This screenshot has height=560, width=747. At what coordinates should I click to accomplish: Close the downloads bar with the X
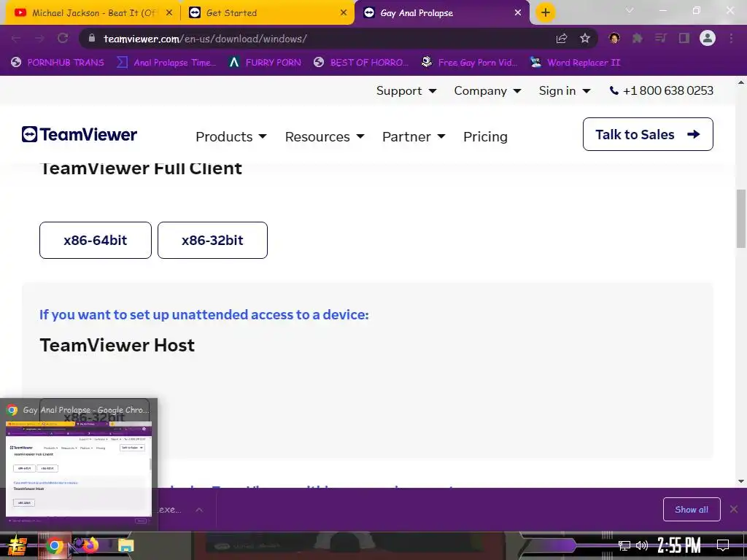[734, 510]
